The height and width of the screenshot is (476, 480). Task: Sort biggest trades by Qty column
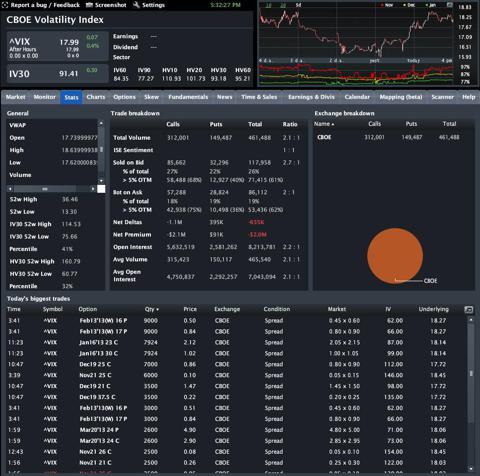click(x=152, y=309)
